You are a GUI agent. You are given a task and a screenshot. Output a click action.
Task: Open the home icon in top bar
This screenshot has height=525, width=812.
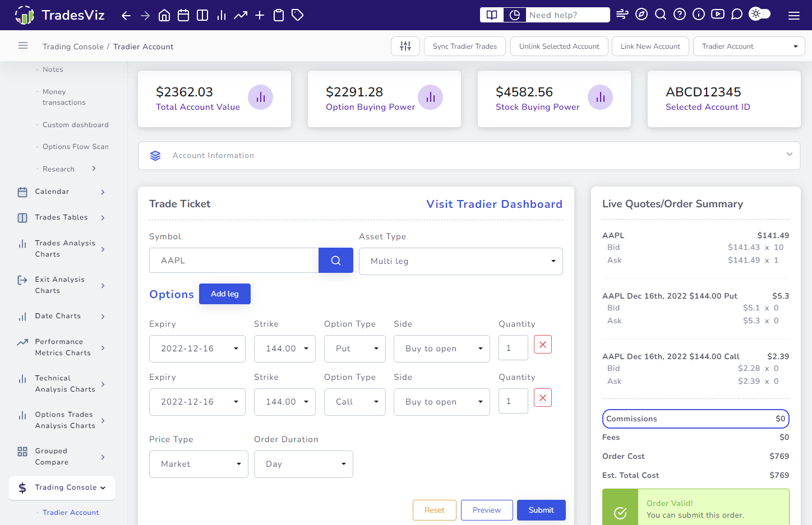[x=164, y=15]
